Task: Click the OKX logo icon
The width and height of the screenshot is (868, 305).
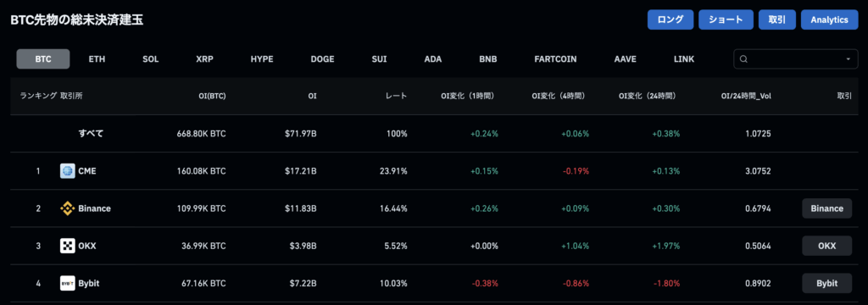Action: tap(68, 246)
